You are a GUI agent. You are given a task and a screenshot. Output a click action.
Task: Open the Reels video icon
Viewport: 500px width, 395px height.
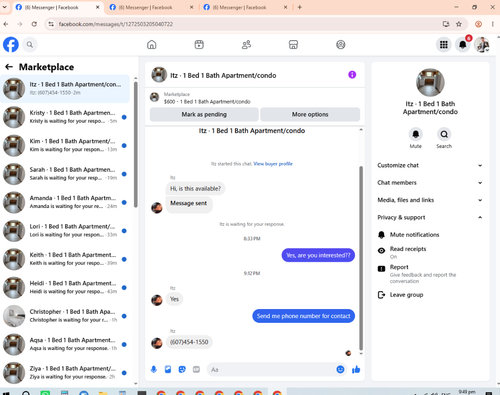tap(199, 44)
